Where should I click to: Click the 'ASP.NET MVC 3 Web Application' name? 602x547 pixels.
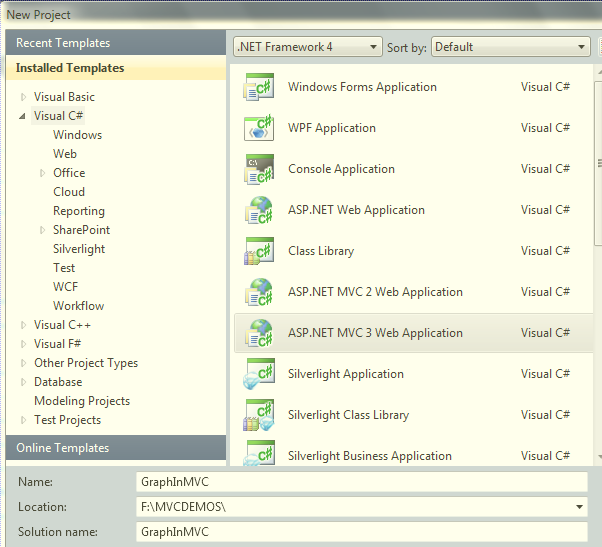pyautogui.click(x=375, y=333)
